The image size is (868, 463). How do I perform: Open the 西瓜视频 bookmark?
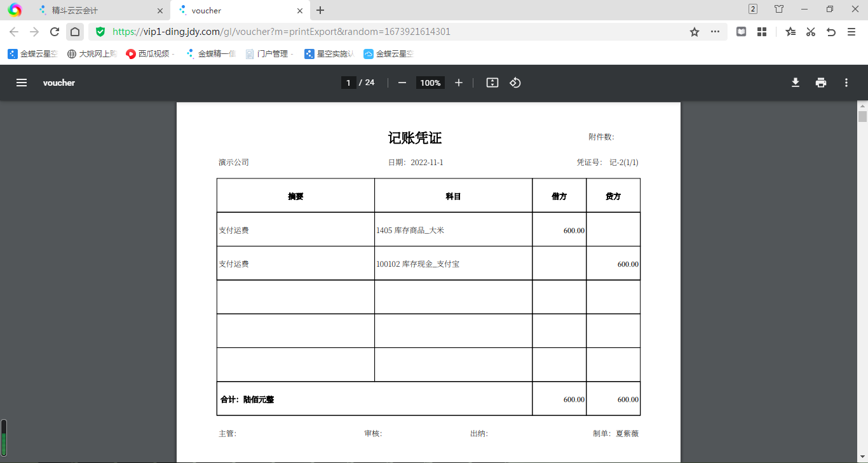click(150, 54)
